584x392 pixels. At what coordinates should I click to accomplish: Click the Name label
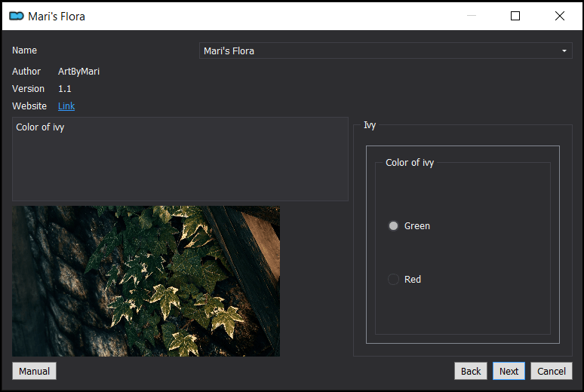pyautogui.click(x=24, y=51)
